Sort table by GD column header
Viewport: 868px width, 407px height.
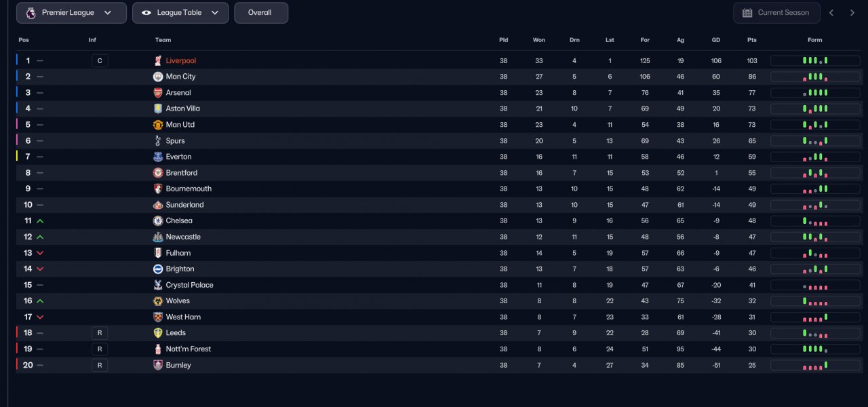(715, 40)
